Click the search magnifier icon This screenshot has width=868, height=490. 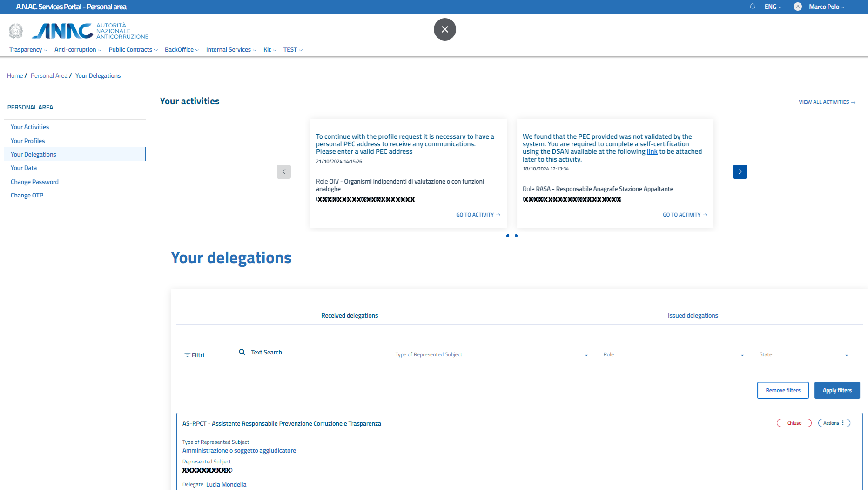(x=242, y=352)
